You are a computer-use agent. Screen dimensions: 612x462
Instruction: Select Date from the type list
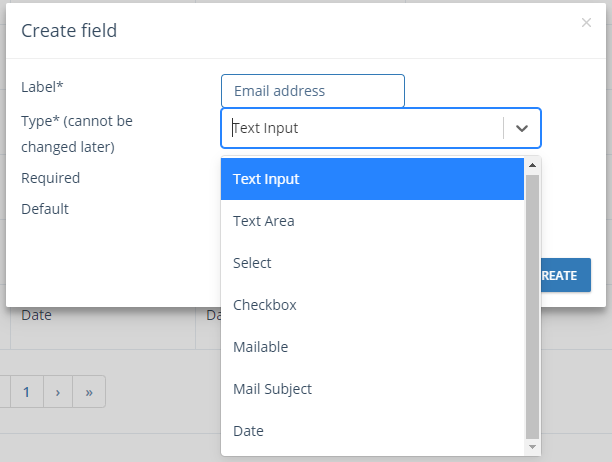(x=372, y=431)
